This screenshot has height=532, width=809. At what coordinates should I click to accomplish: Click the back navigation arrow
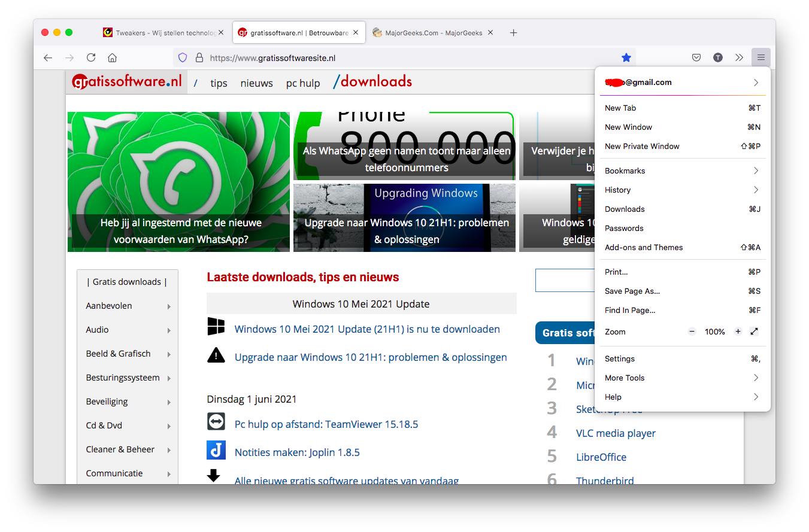[x=48, y=57]
